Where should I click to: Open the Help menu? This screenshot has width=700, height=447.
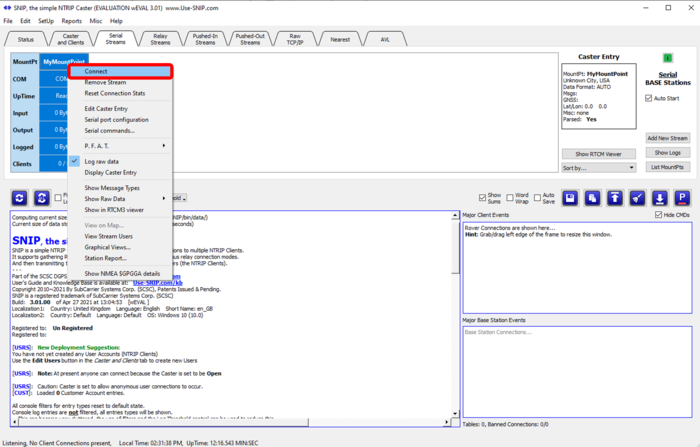point(116,21)
